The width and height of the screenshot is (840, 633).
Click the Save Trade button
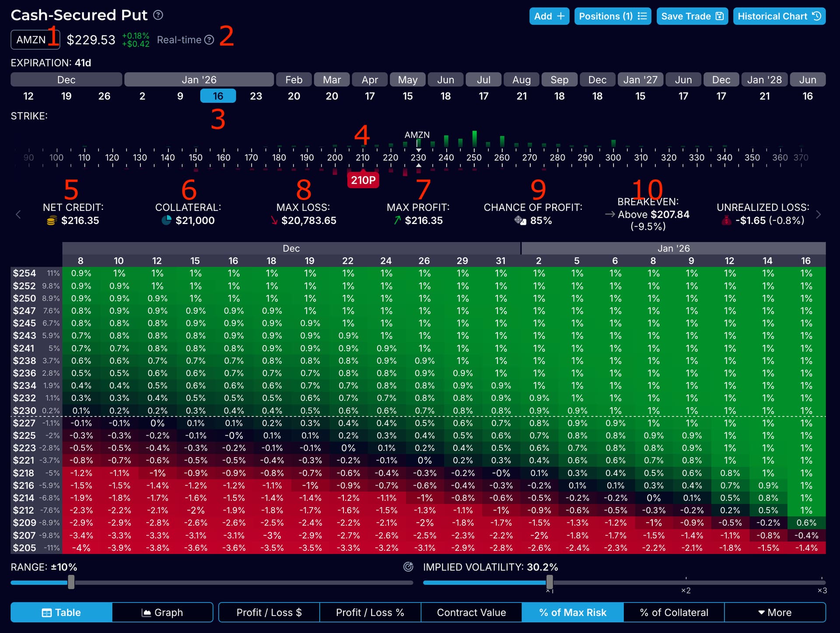692,16
